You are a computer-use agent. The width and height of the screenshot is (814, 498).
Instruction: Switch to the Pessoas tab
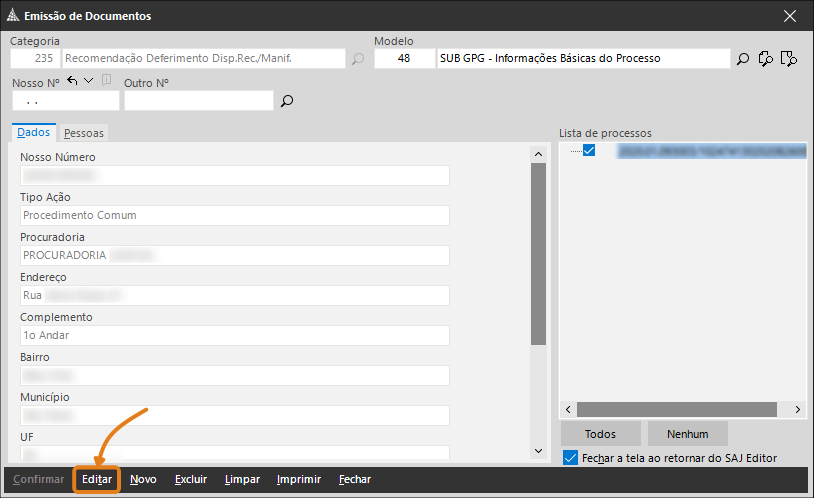click(x=83, y=133)
